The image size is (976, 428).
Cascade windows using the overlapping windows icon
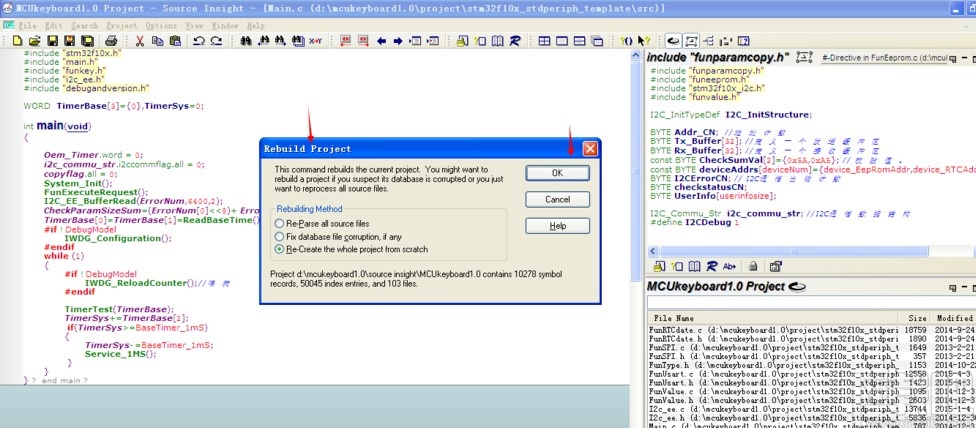point(597,41)
